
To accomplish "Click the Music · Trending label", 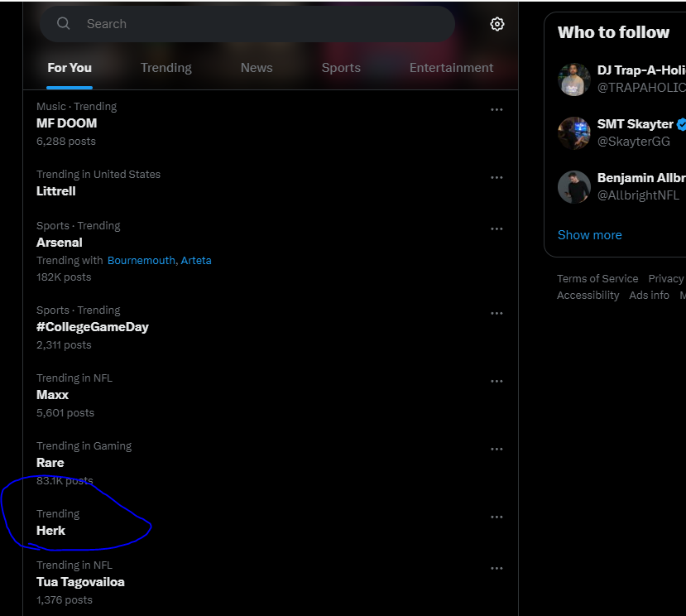I will [77, 107].
